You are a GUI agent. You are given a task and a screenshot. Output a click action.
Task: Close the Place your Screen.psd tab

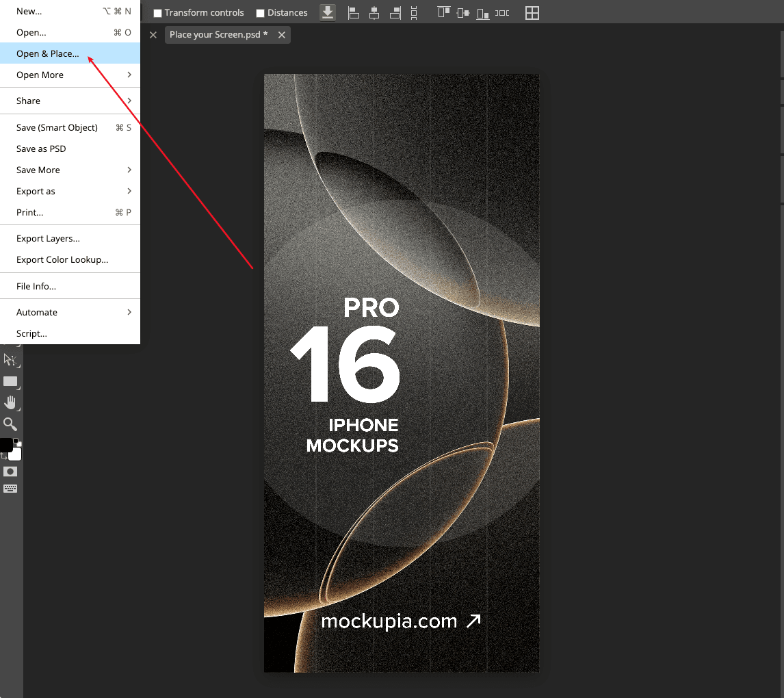(x=282, y=34)
